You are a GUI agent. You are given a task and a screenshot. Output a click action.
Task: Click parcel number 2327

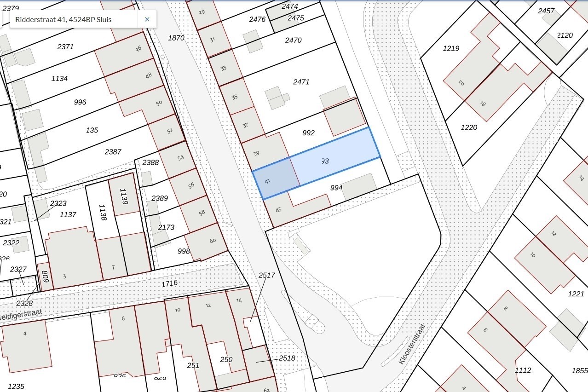click(18, 269)
